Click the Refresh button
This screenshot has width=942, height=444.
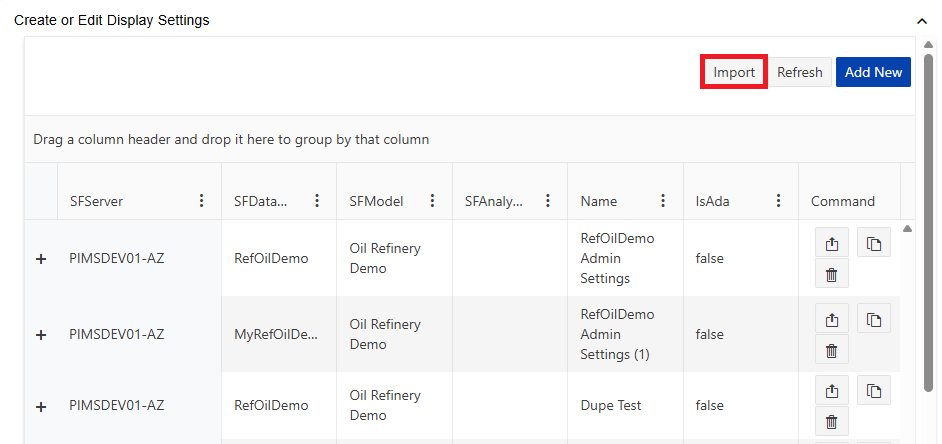(799, 72)
